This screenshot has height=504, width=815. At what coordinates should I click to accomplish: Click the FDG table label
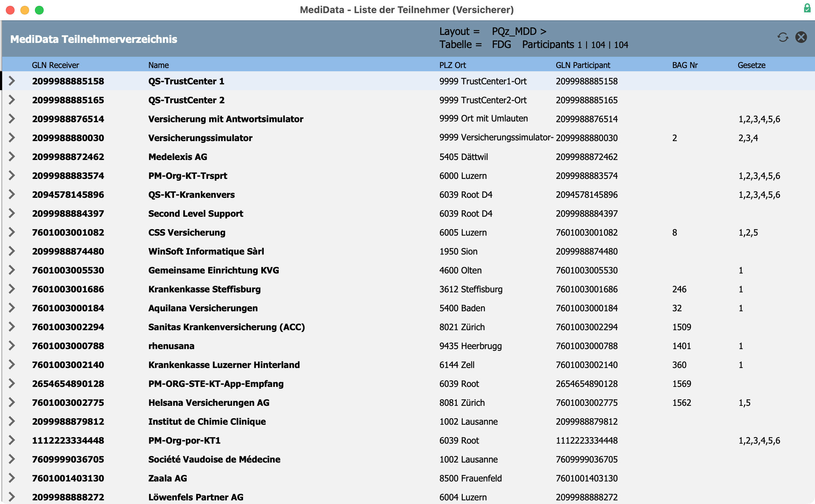501,44
